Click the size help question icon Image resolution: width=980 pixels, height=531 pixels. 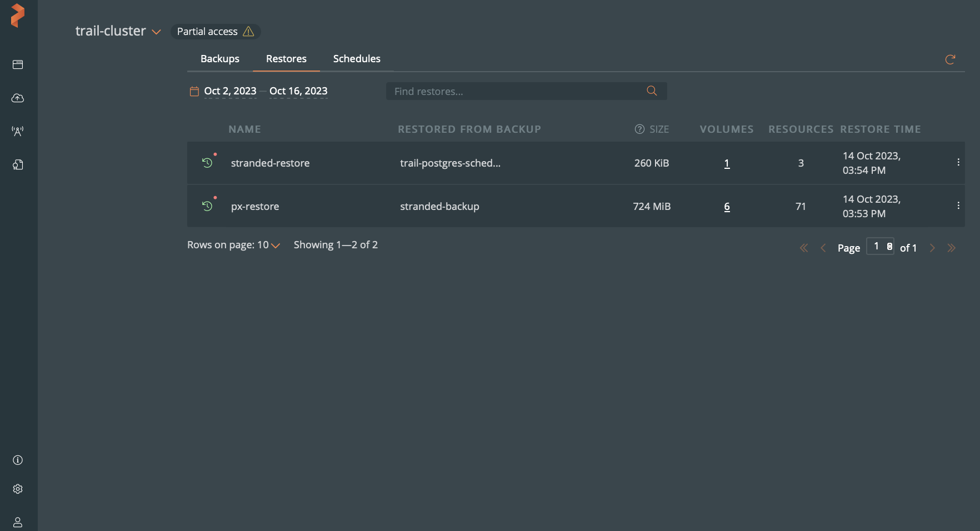[639, 129]
